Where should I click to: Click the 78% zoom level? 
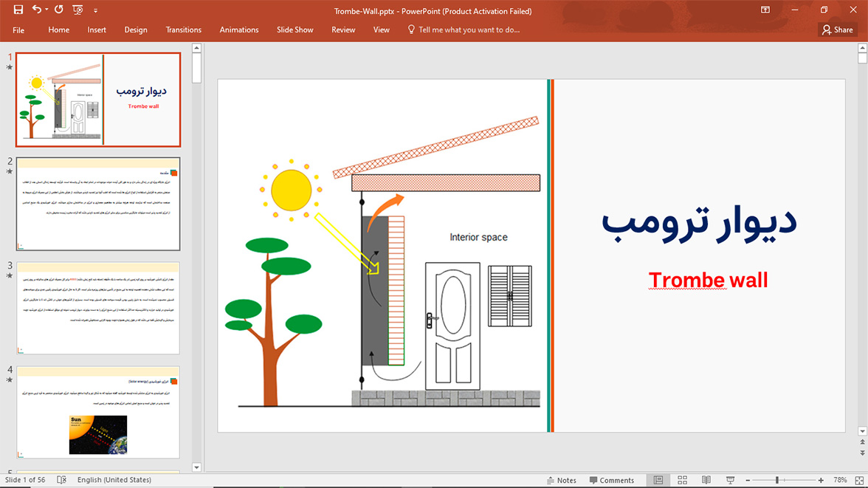click(x=840, y=480)
